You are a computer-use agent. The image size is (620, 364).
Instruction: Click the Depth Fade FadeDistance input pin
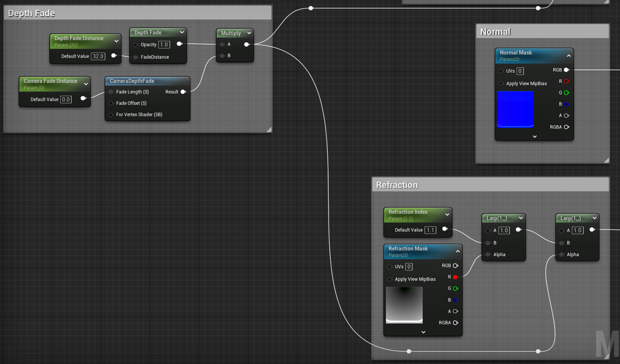(x=136, y=57)
